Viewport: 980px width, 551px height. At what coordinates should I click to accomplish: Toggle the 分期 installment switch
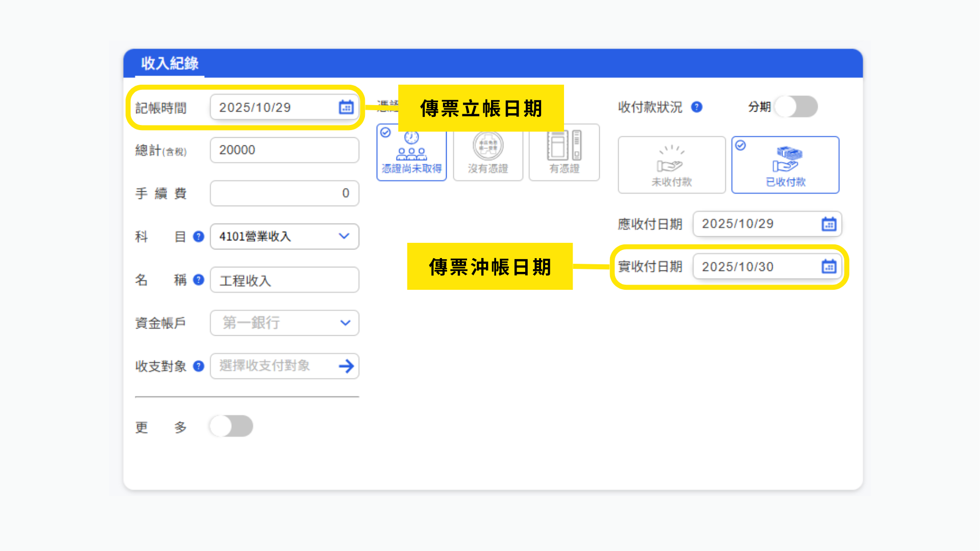pyautogui.click(x=796, y=107)
